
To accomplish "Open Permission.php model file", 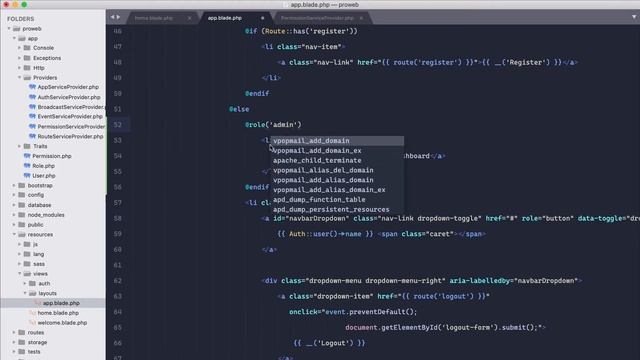I will 52,156.
